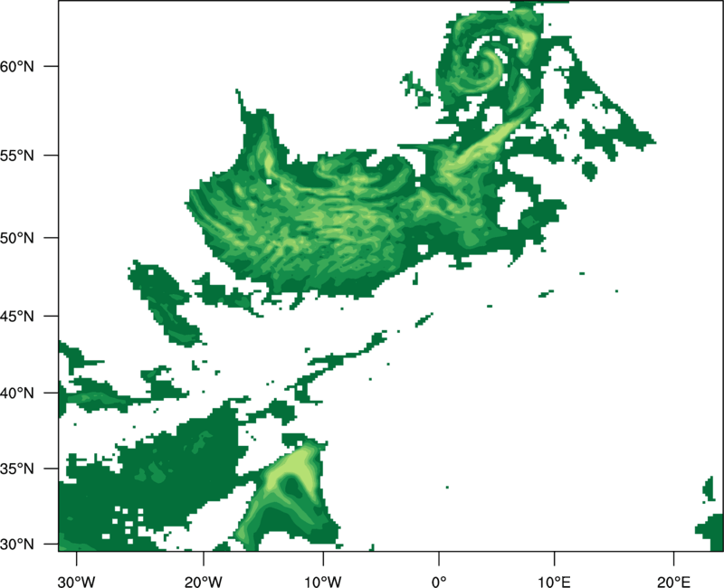Click the 45°N latitude label

[17, 316]
